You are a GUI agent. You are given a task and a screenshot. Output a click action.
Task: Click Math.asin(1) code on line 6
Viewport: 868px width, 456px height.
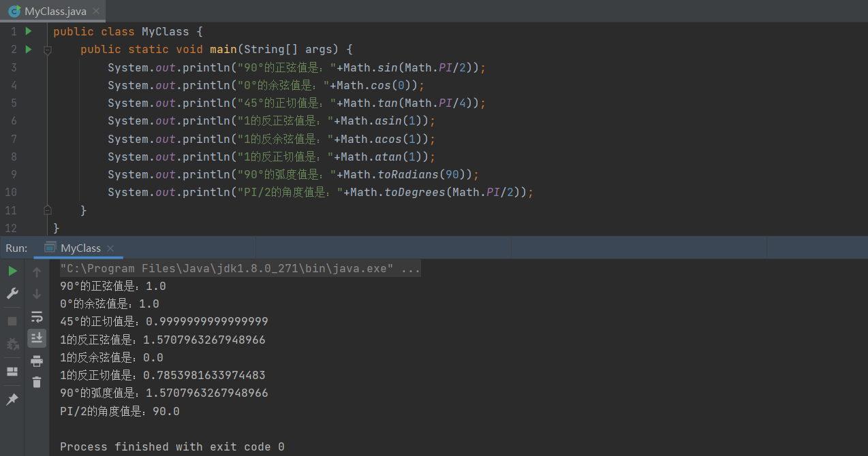pyautogui.click(x=384, y=120)
